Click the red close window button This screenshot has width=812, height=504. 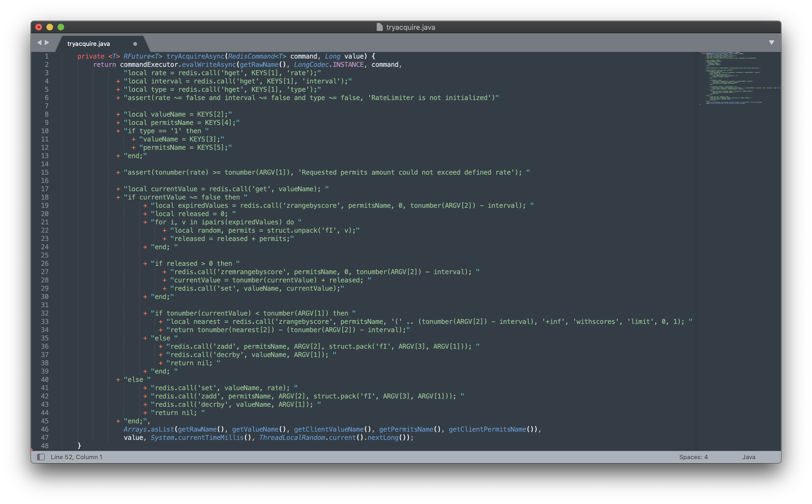click(x=39, y=27)
